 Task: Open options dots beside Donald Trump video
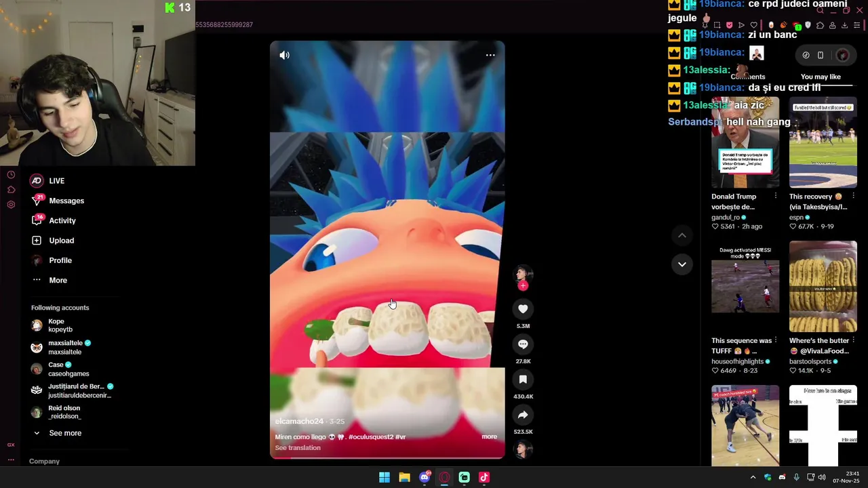776,197
